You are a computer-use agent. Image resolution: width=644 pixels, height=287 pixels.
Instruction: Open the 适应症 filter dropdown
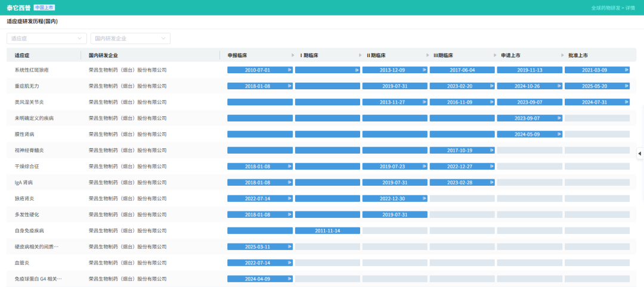(x=47, y=39)
